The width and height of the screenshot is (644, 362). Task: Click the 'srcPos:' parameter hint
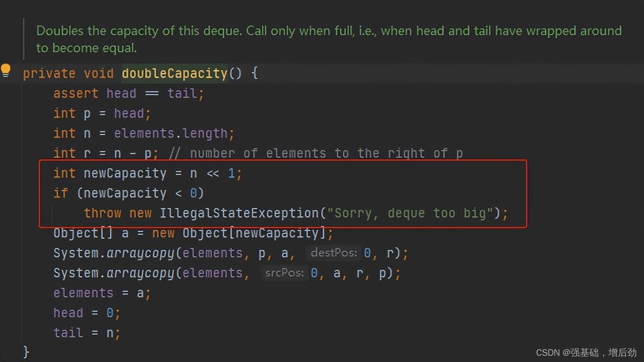point(284,273)
